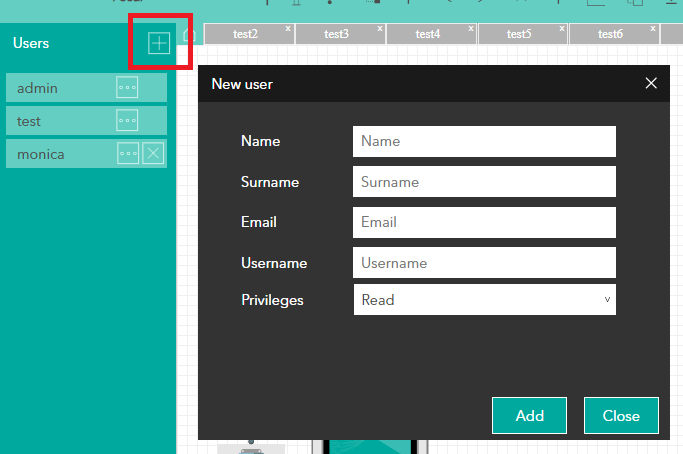Close the New user dialog
Image resolution: width=683 pixels, height=454 pixels.
point(651,83)
